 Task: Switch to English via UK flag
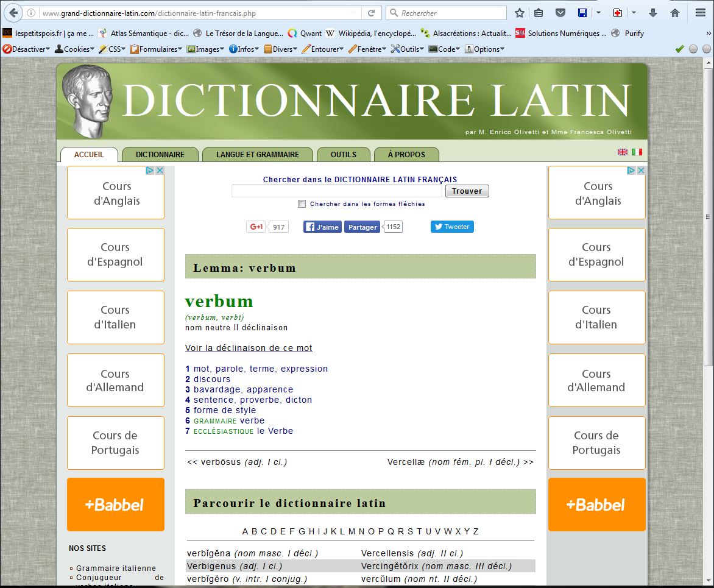(623, 152)
